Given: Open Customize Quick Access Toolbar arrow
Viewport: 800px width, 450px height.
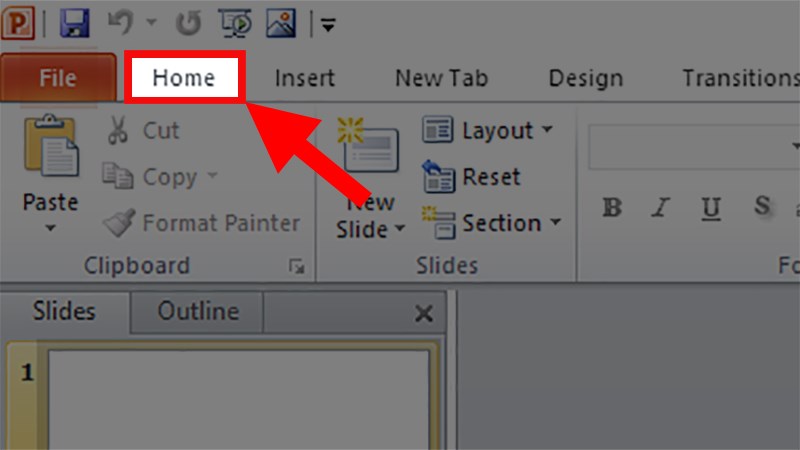Looking at the screenshot, I should [328, 24].
